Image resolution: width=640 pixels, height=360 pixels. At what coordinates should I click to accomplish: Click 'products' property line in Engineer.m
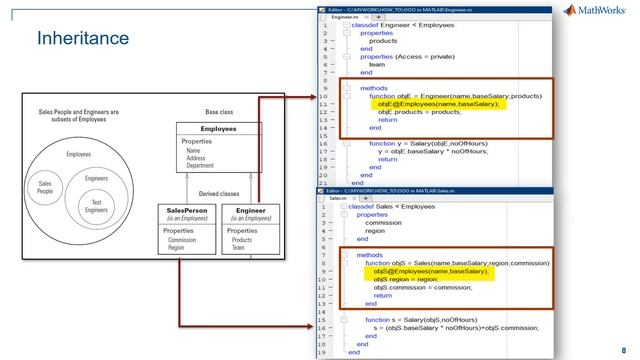click(383, 41)
